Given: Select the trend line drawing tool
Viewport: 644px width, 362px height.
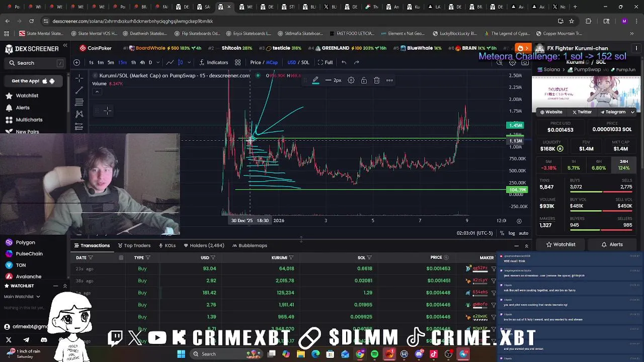Looking at the screenshot, I should tap(79, 90).
